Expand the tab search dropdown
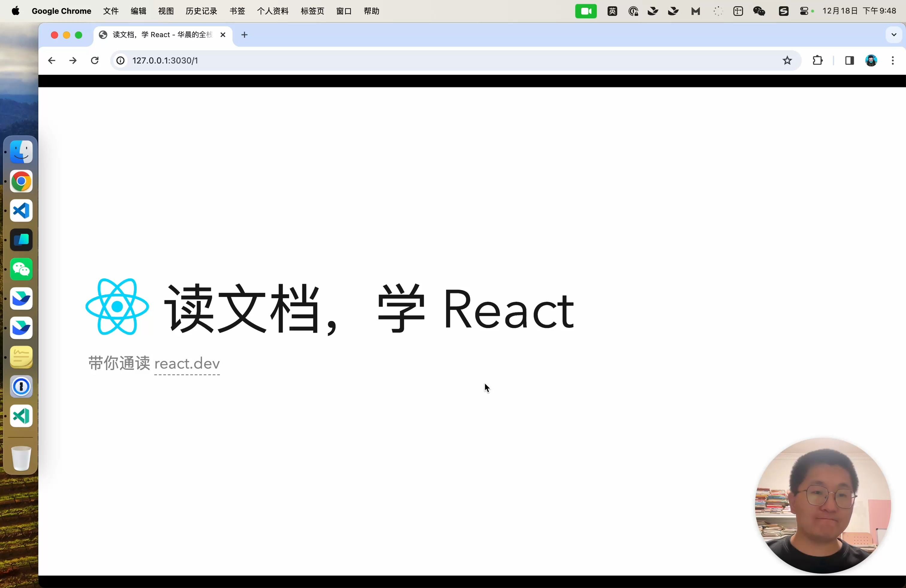Image resolution: width=906 pixels, height=588 pixels. coord(894,35)
